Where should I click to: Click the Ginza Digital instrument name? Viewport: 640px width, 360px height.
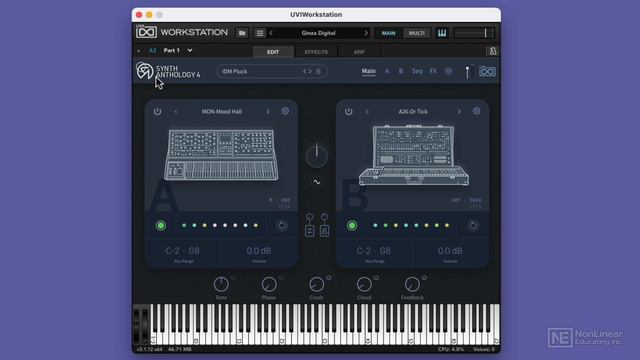pyautogui.click(x=318, y=33)
